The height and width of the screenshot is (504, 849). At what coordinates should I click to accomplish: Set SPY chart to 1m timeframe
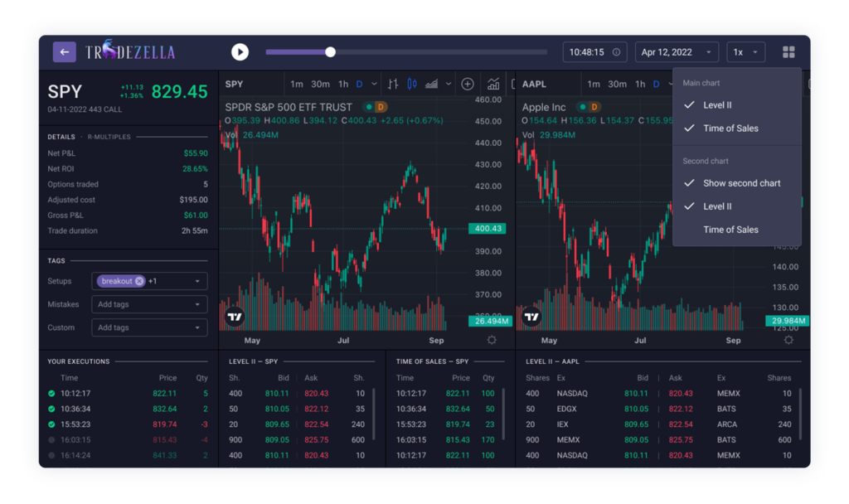[296, 84]
